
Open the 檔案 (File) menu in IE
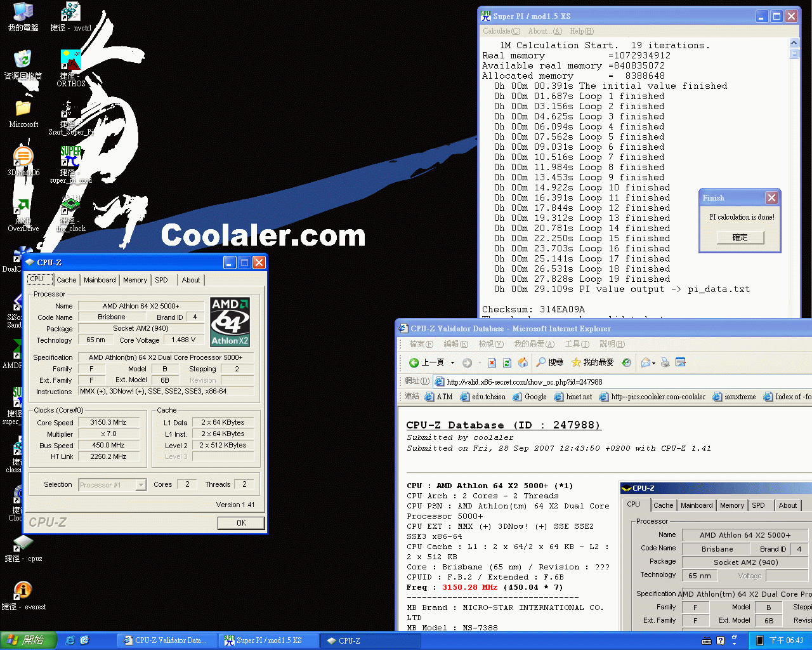421,344
